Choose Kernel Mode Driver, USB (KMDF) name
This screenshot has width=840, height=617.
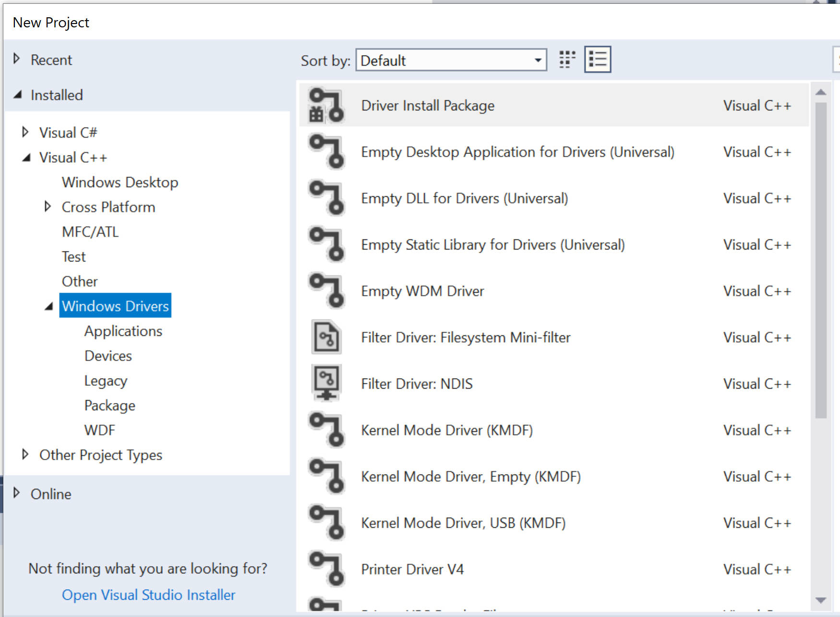click(x=463, y=523)
